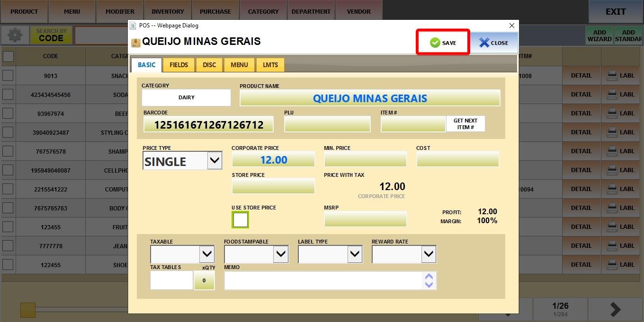Image resolution: width=644 pixels, height=322 pixels.
Task: Click the Corporate Price input field
Action: 273,160
